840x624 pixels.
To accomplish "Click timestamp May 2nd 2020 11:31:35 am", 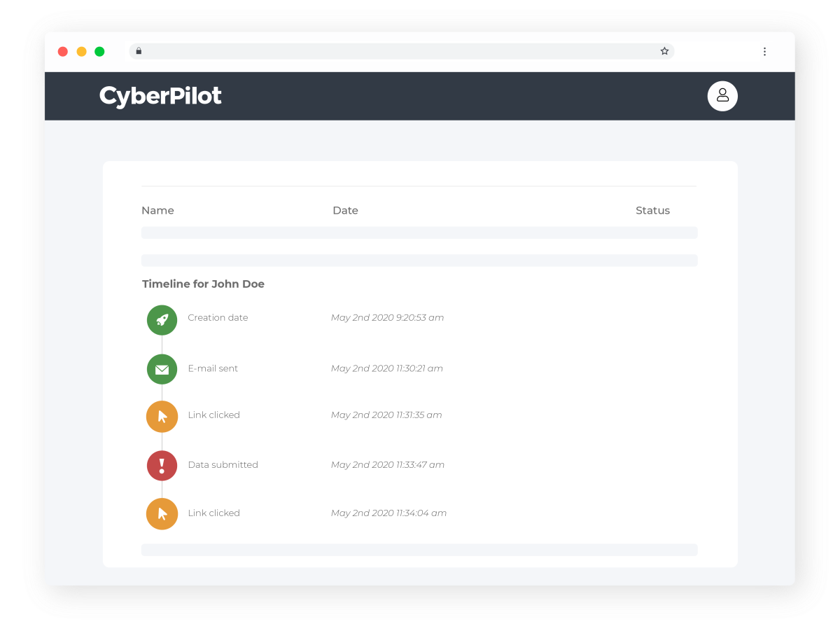I will (386, 415).
